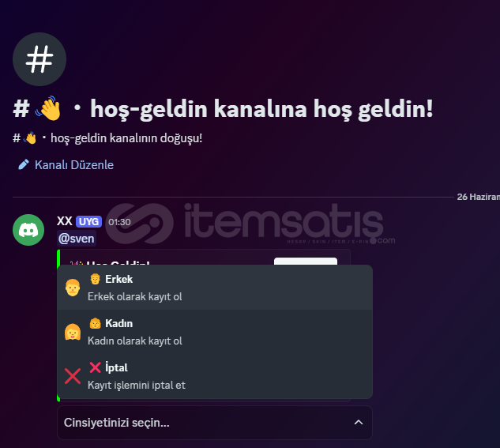Collapse the Cinsiyetinizi seçin dropdown chevron

click(x=359, y=423)
